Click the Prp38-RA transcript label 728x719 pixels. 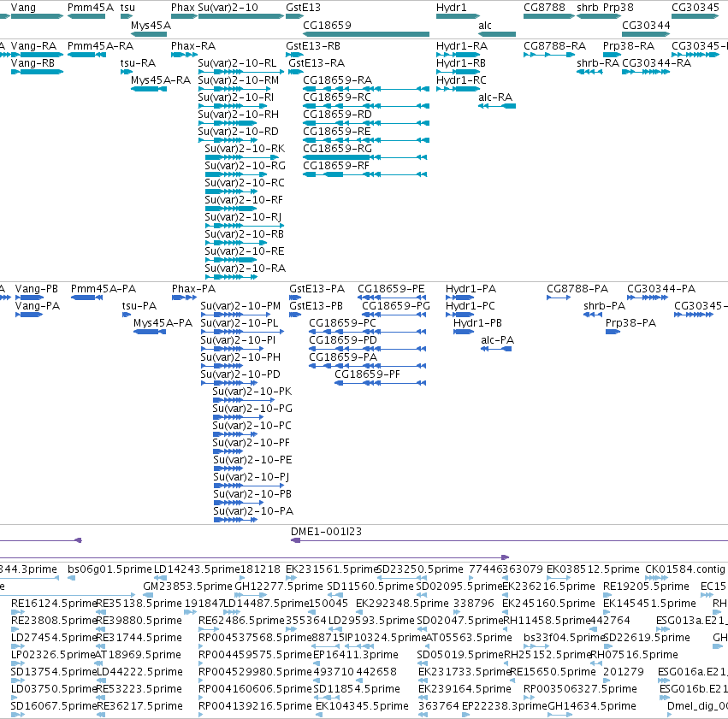click(x=629, y=46)
